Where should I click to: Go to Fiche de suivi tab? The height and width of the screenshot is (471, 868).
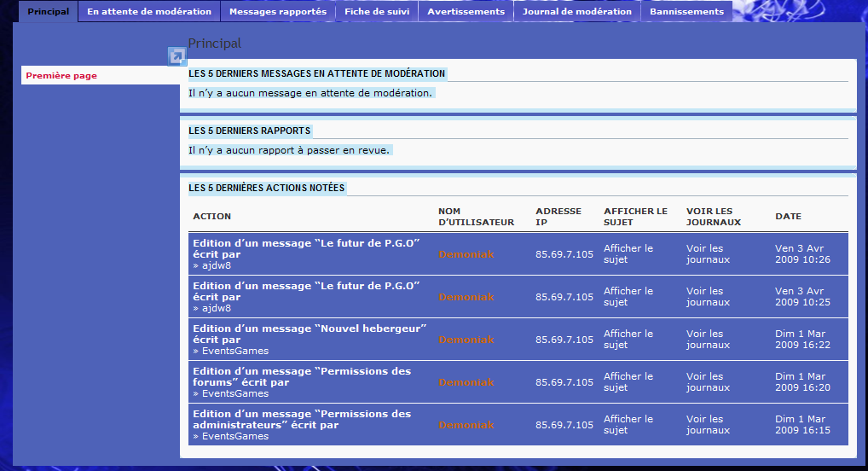376,12
